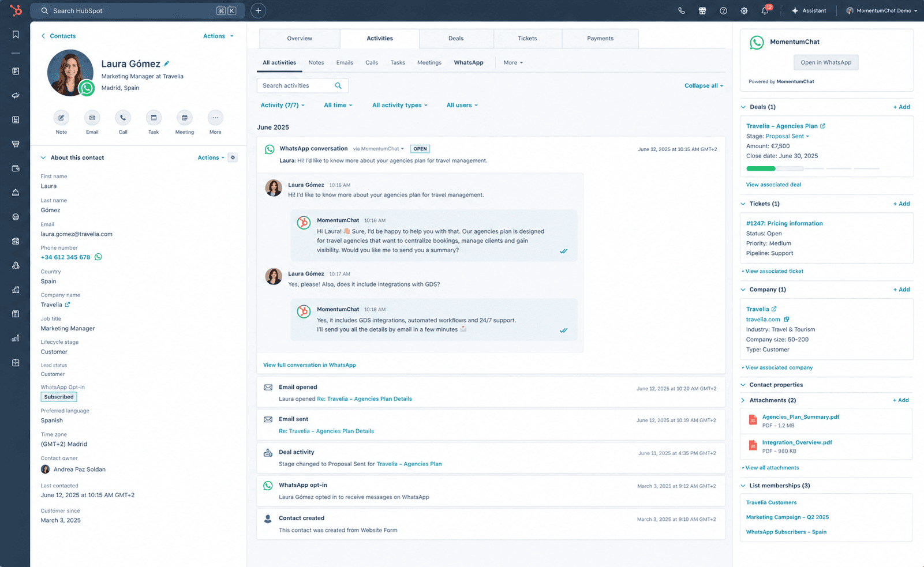Click the Note action icon
Screen dimensions: 924x567
(61, 118)
